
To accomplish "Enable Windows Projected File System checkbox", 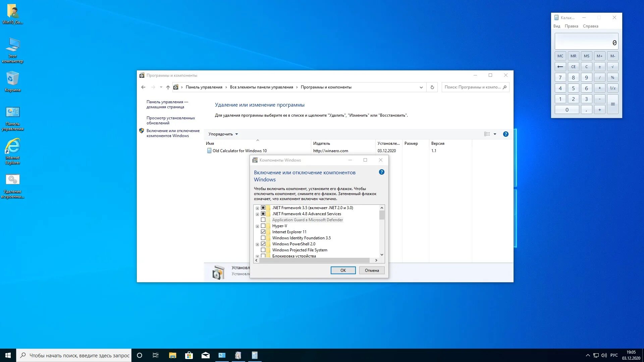I will 264,250.
